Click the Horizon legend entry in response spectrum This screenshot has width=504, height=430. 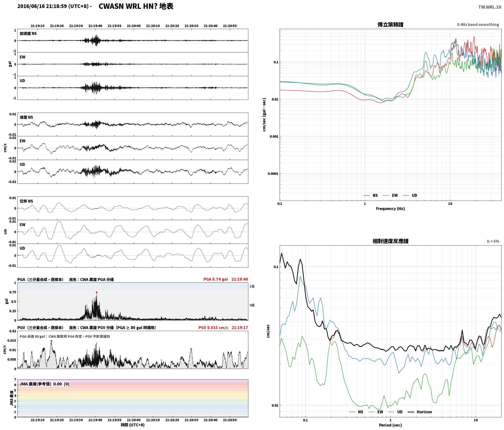tap(420, 412)
